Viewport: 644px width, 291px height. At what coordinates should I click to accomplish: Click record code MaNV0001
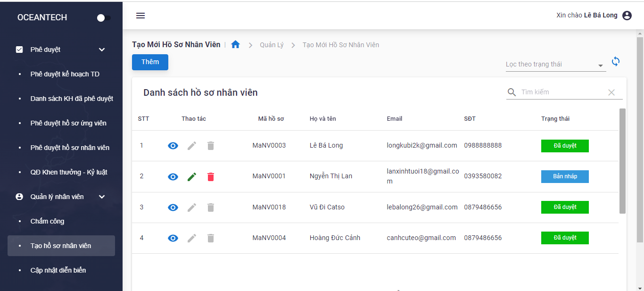(269, 176)
